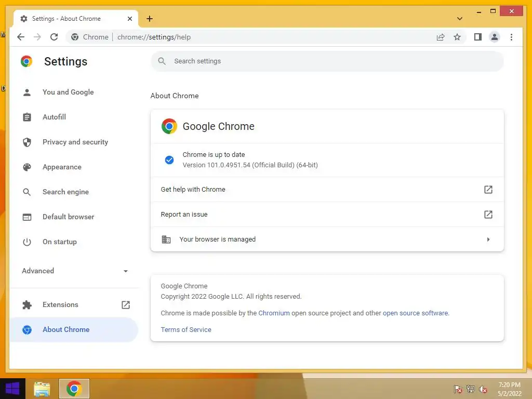Share this page icon in address bar

[x=441, y=37]
